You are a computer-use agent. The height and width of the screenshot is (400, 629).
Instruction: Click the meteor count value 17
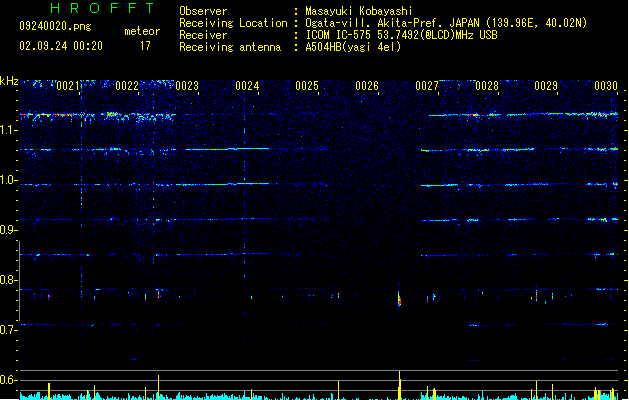coord(145,46)
